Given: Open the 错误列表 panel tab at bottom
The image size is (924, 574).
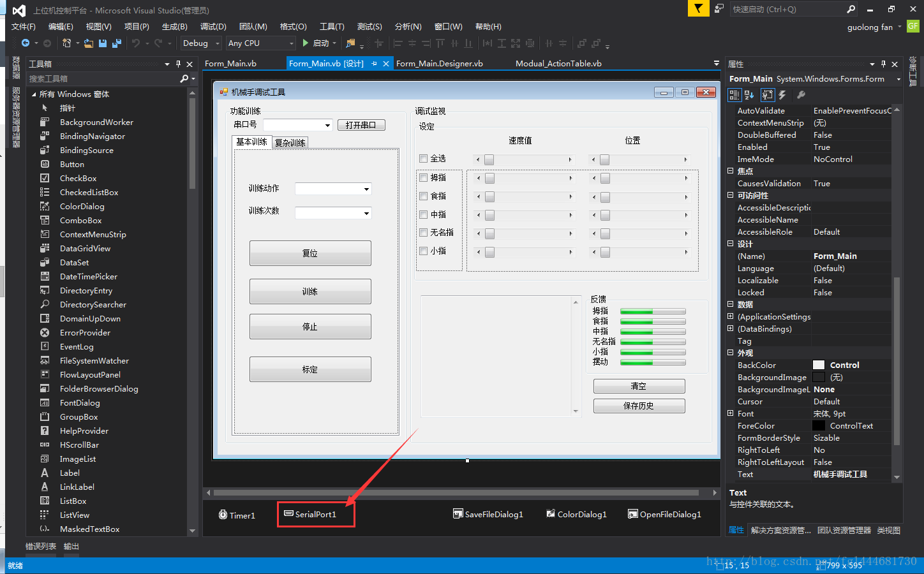Looking at the screenshot, I should click(41, 547).
